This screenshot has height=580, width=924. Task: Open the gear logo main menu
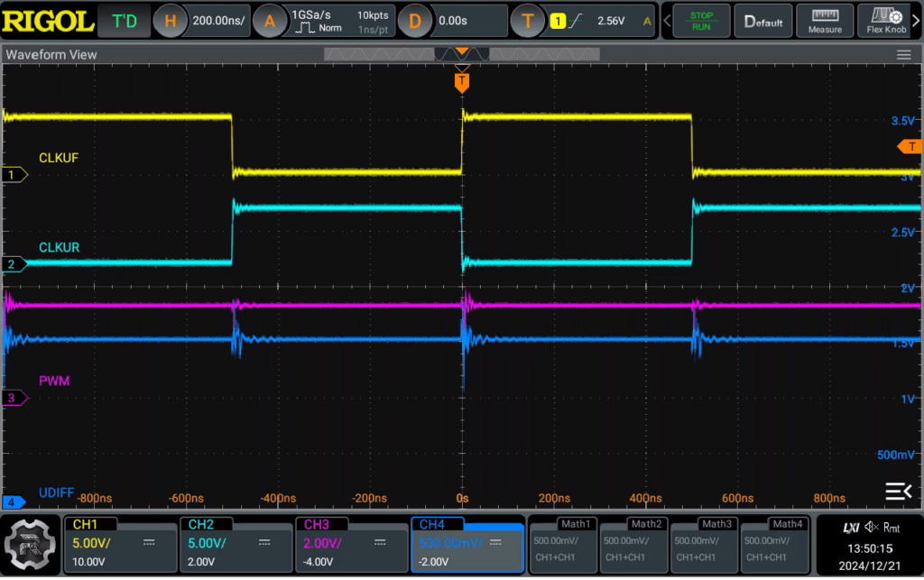coord(31,544)
